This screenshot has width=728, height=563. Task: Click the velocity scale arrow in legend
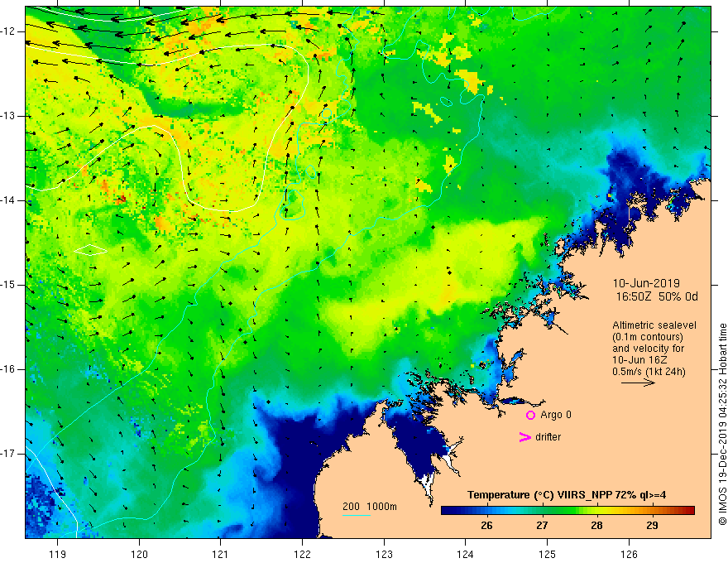[638, 383]
